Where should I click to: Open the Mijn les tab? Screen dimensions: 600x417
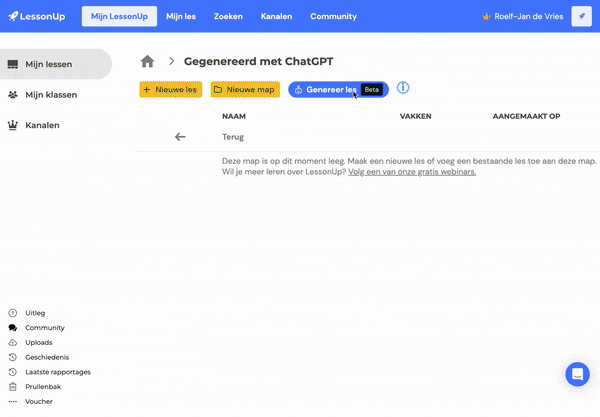point(181,16)
